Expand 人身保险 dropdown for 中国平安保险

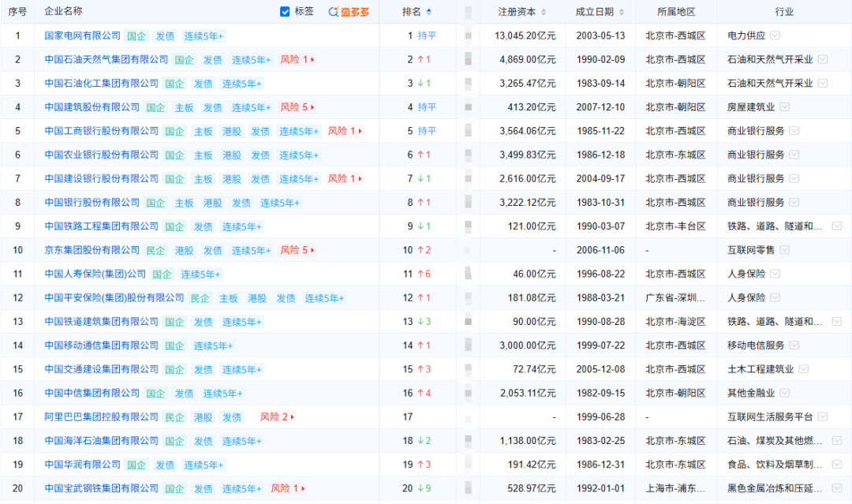(x=775, y=297)
